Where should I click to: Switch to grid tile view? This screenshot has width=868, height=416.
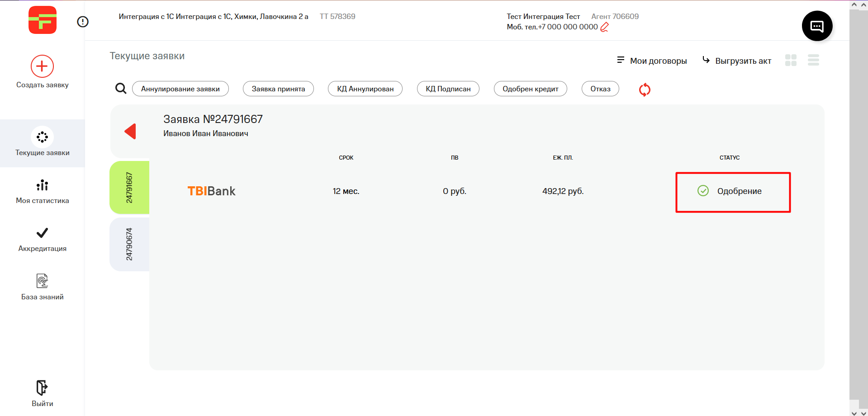[x=791, y=60]
